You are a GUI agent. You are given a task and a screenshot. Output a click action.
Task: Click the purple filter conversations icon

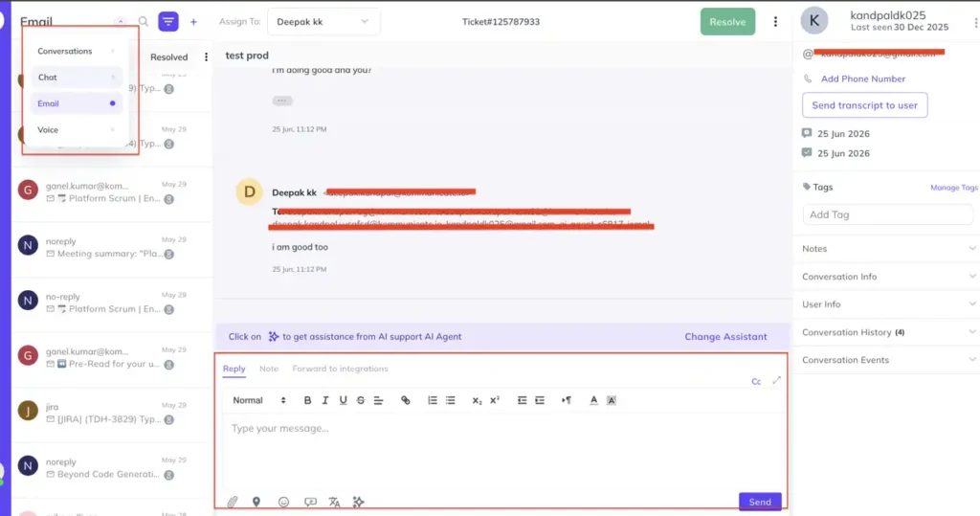168,22
